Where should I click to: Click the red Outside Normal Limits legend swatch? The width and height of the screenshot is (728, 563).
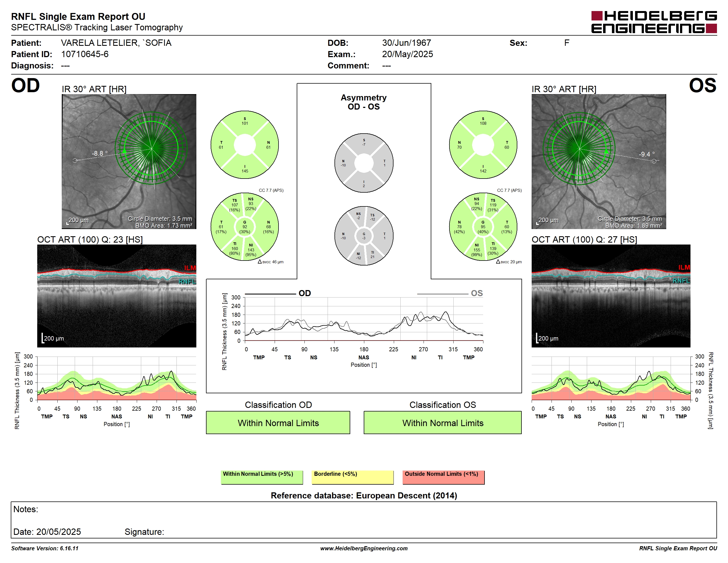pyautogui.click(x=443, y=477)
